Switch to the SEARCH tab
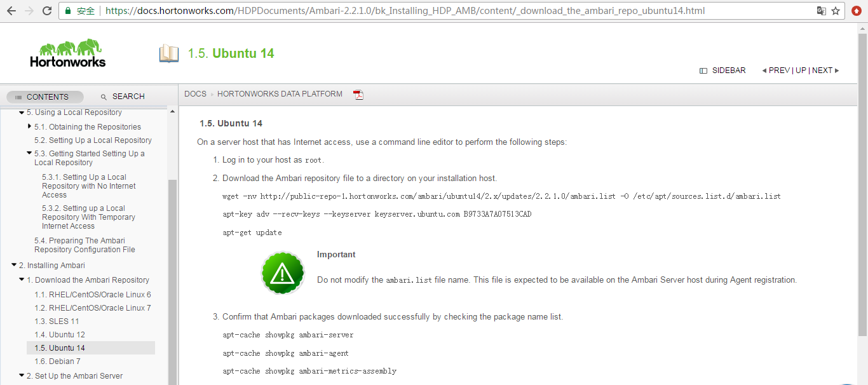Screen dimensions: 868x385 click(x=123, y=97)
